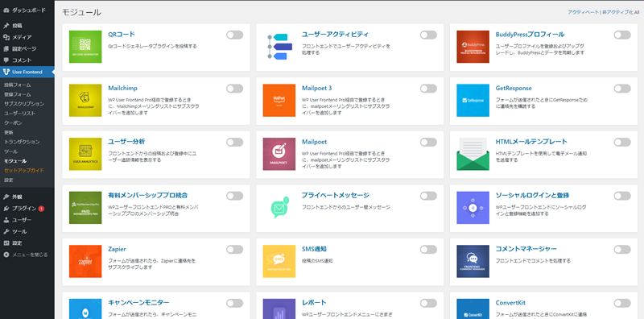Click the yellow SMS notification module icon
This screenshot has width=644, height=319.
pyautogui.click(x=279, y=262)
